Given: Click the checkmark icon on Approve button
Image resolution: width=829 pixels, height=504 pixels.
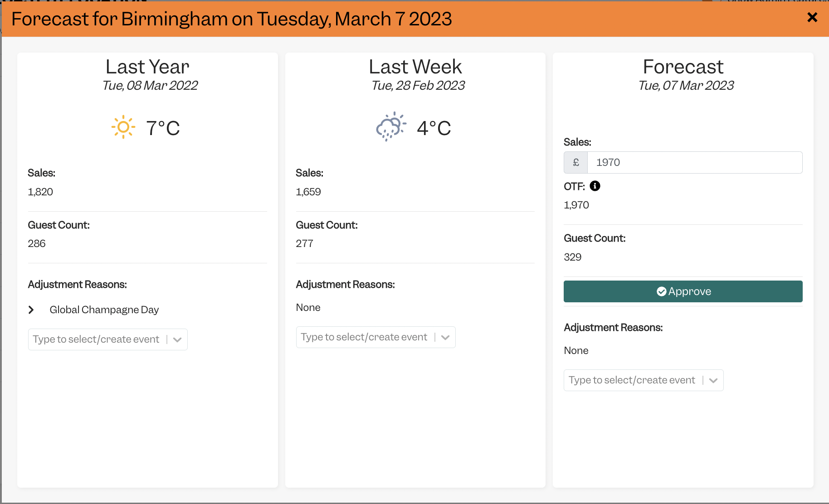Looking at the screenshot, I should pos(662,291).
